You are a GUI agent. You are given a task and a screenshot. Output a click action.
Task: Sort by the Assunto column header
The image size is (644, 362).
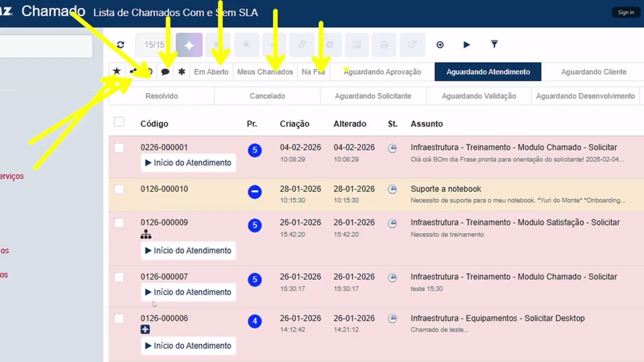point(427,124)
